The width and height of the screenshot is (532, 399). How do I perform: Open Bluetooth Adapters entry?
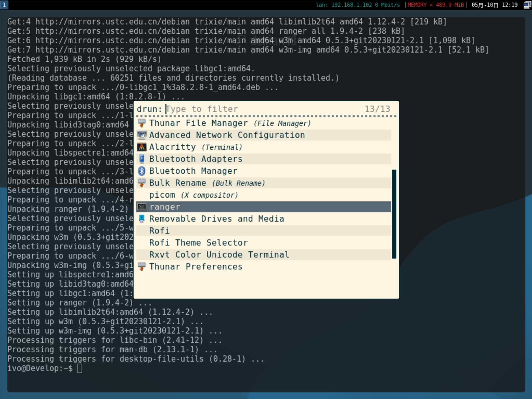click(x=264, y=159)
